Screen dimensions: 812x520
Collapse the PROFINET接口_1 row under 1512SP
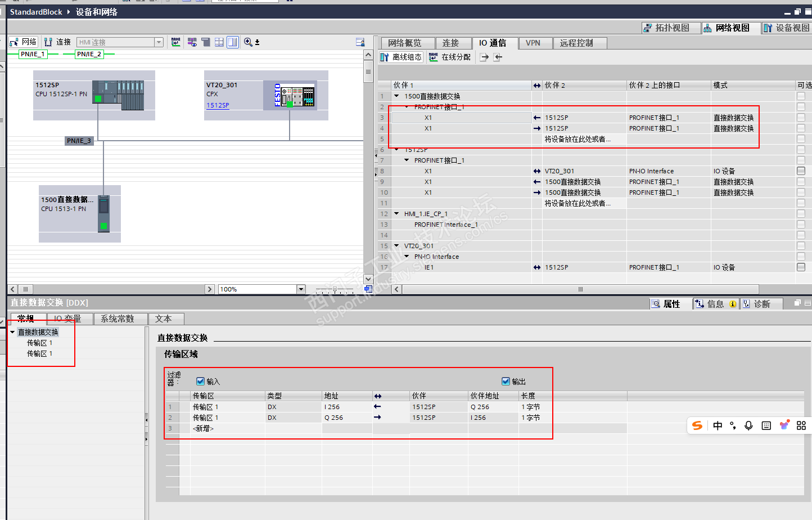pyautogui.click(x=407, y=160)
